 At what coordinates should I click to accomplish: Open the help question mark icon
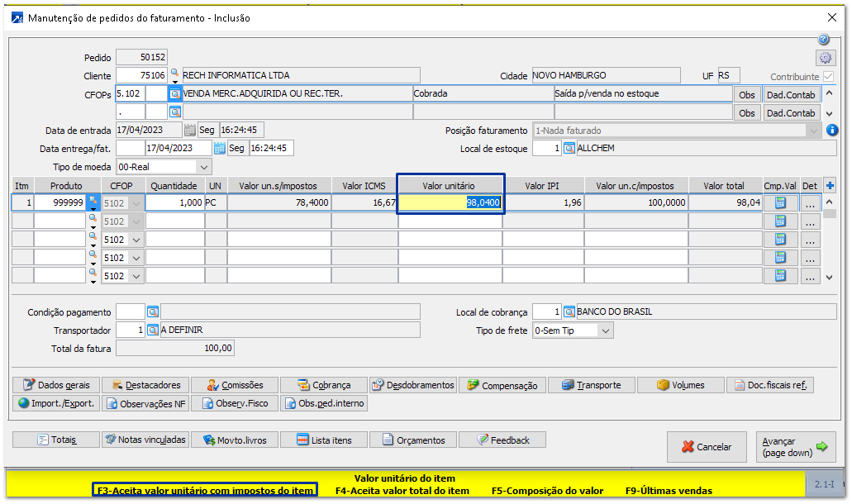pyautogui.click(x=824, y=40)
